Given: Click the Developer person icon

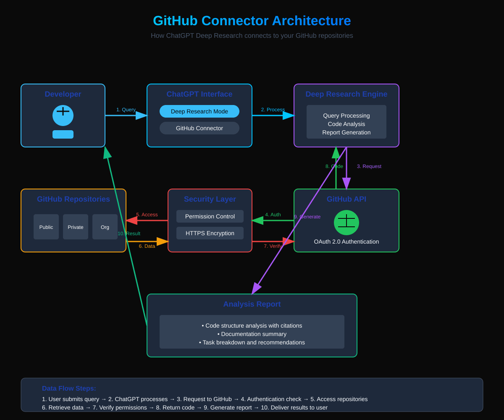Looking at the screenshot, I should [x=63, y=121].
